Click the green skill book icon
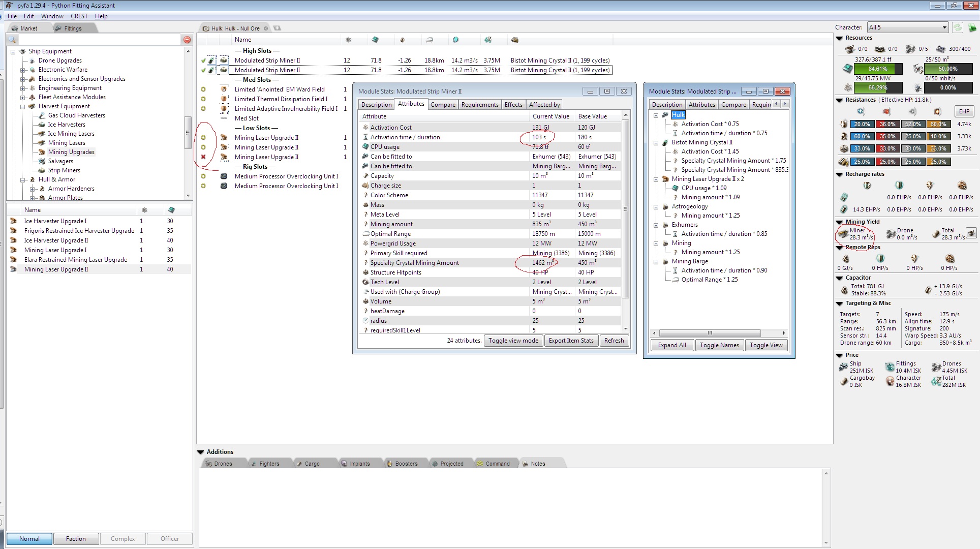This screenshot has width=980, height=549. [x=972, y=27]
